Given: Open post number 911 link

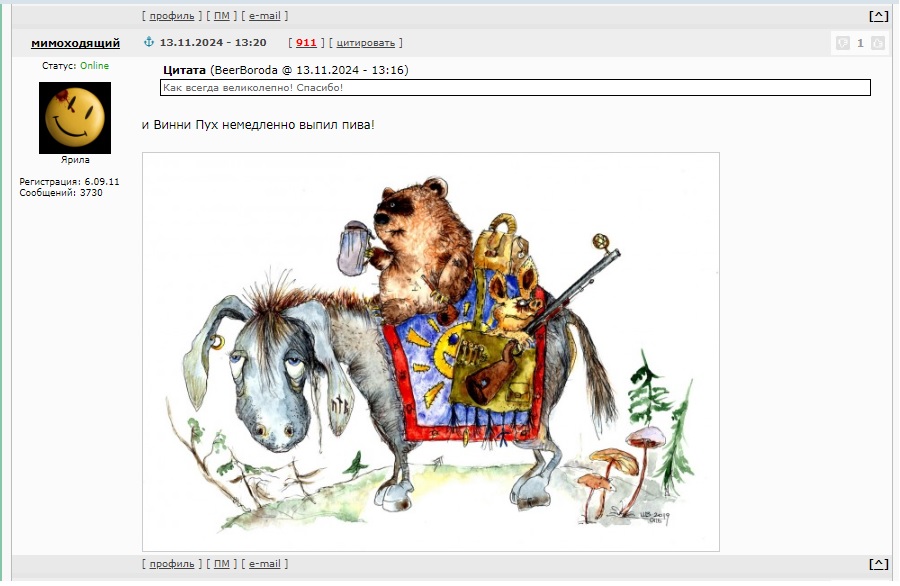Looking at the screenshot, I should tap(306, 42).
